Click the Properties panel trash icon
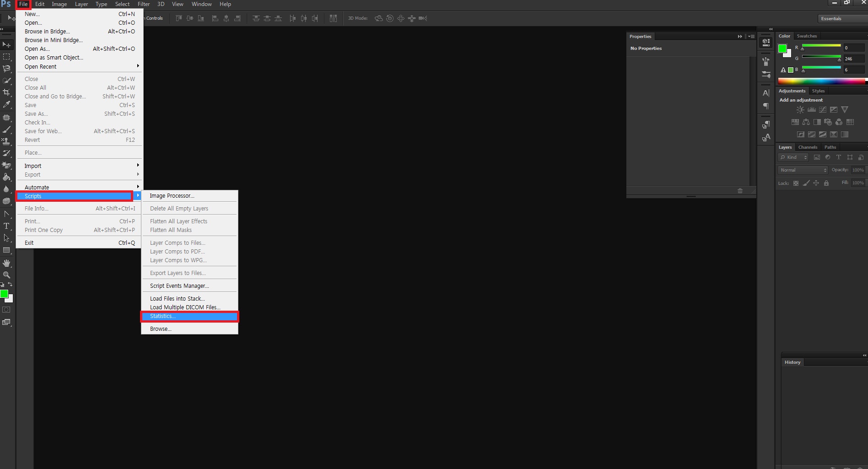 [x=740, y=191]
